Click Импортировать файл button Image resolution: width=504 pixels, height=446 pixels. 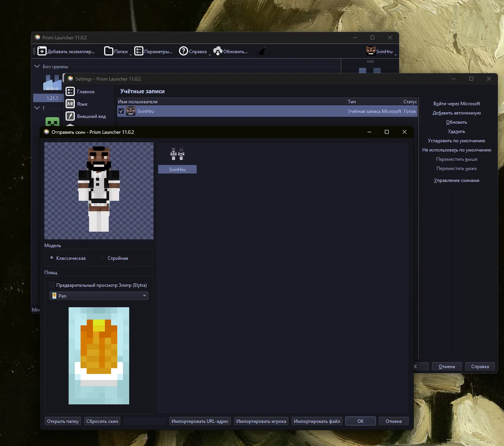[317, 421]
